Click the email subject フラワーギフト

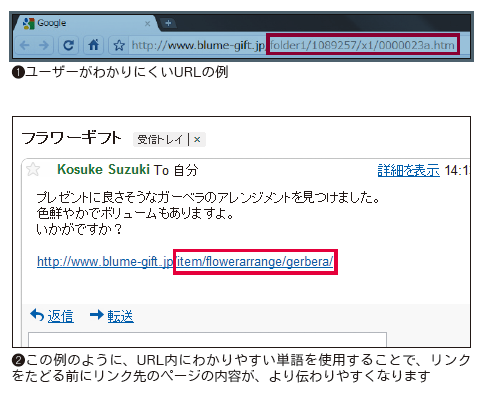[x=71, y=138]
